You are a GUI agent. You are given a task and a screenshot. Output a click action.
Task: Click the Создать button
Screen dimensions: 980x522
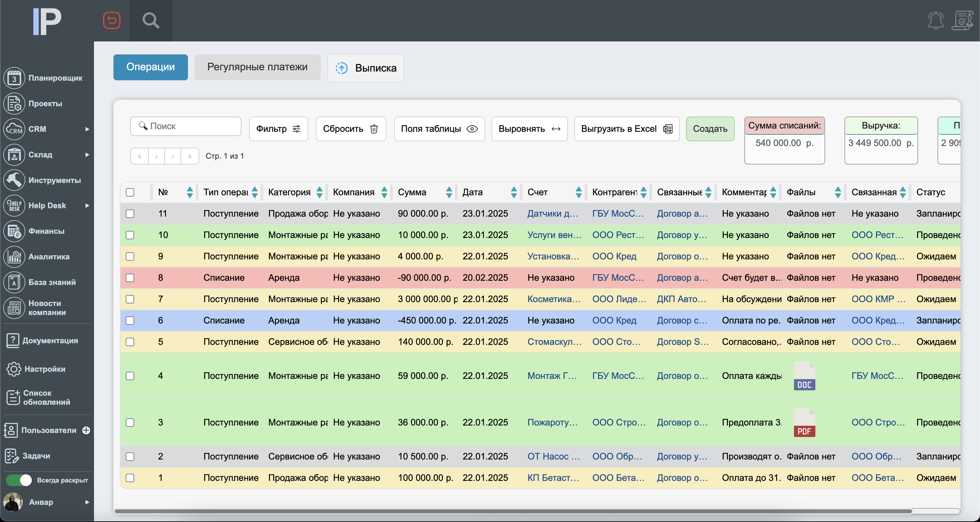click(709, 129)
